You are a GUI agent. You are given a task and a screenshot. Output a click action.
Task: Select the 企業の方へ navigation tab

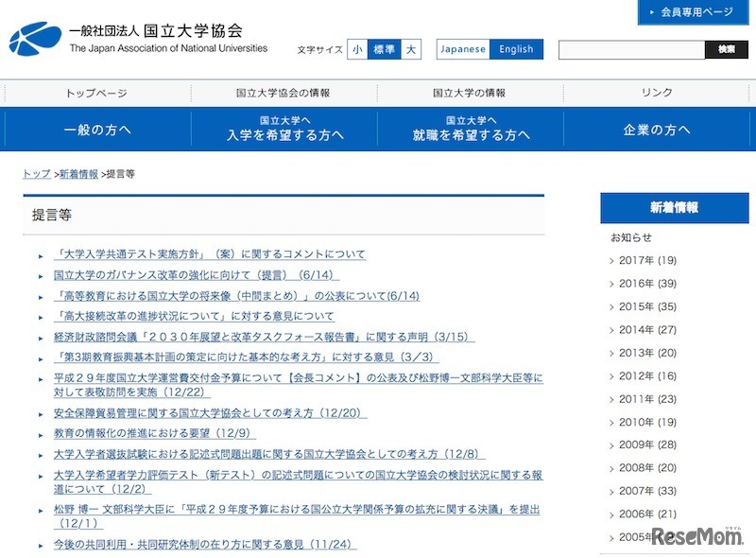tap(657, 130)
